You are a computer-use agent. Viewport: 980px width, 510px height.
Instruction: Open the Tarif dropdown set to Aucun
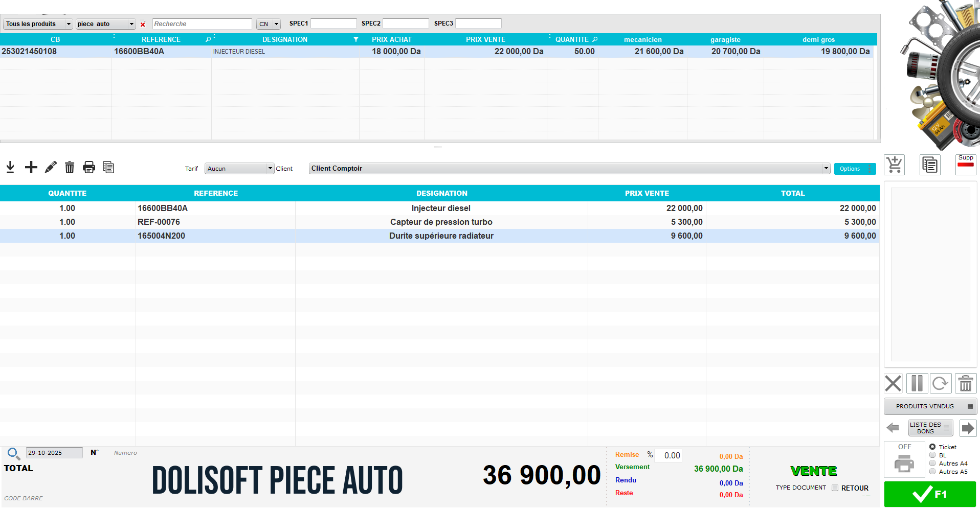(x=239, y=169)
